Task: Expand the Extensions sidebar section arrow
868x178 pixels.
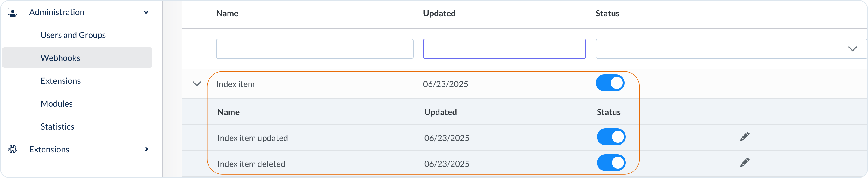Action: [x=146, y=149]
